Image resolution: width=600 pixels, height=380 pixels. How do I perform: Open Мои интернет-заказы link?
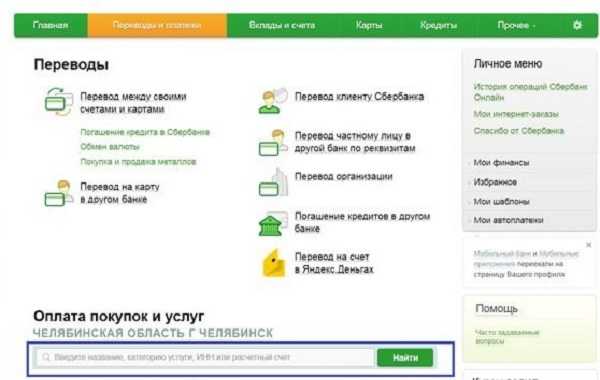click(516, 114)
